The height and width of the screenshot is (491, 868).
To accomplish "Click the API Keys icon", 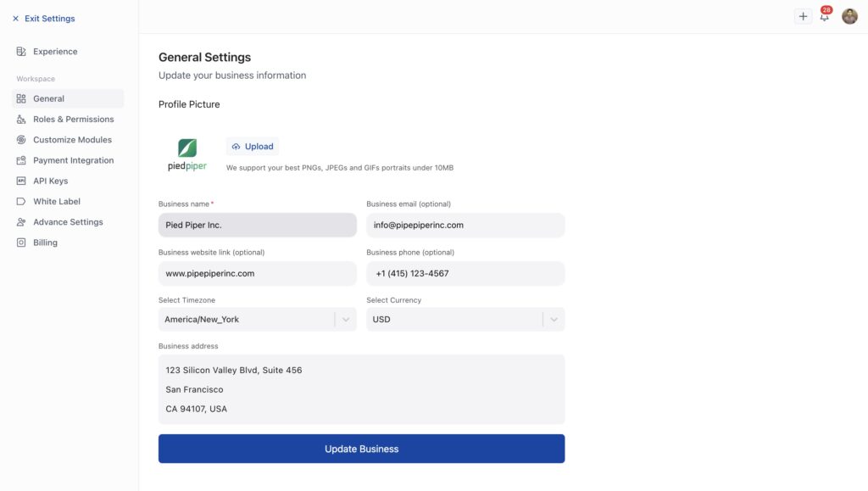I will (x=21, y=181).
